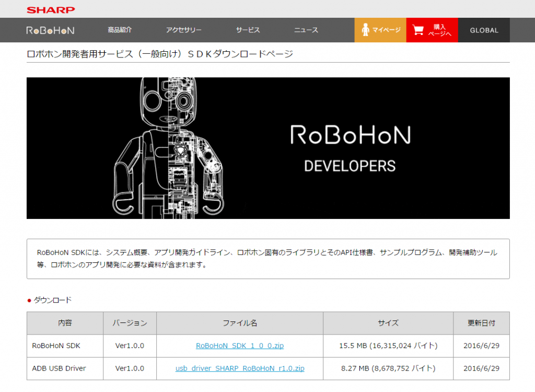Click the shopping cart icon

417,30
